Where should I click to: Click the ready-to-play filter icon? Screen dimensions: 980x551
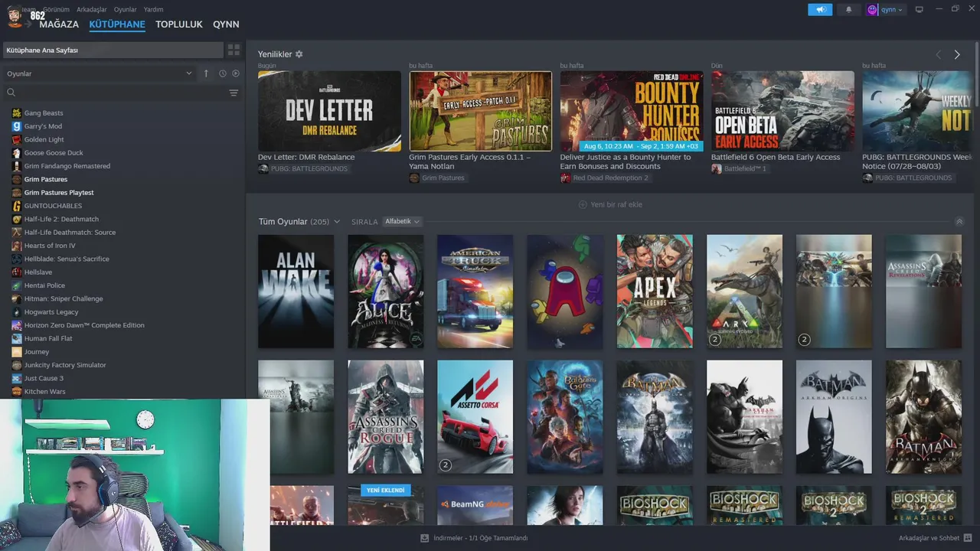click(x=236, y=73)
